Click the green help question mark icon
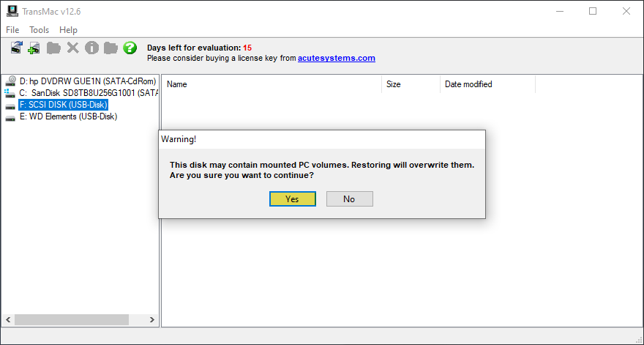This screenshot has width=644, height=345. coord(130,48)
